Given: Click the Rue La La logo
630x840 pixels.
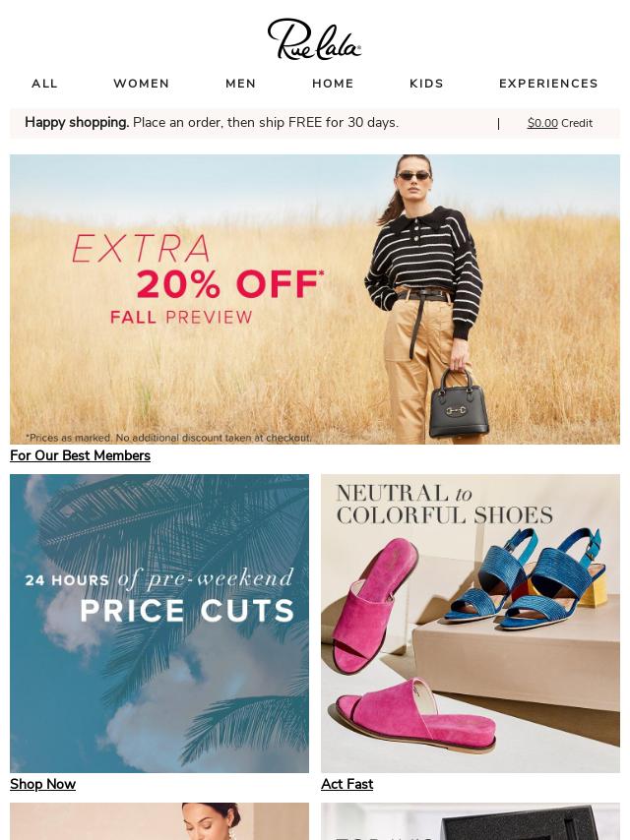Looking at the screenshot, I should pos(314,39).
